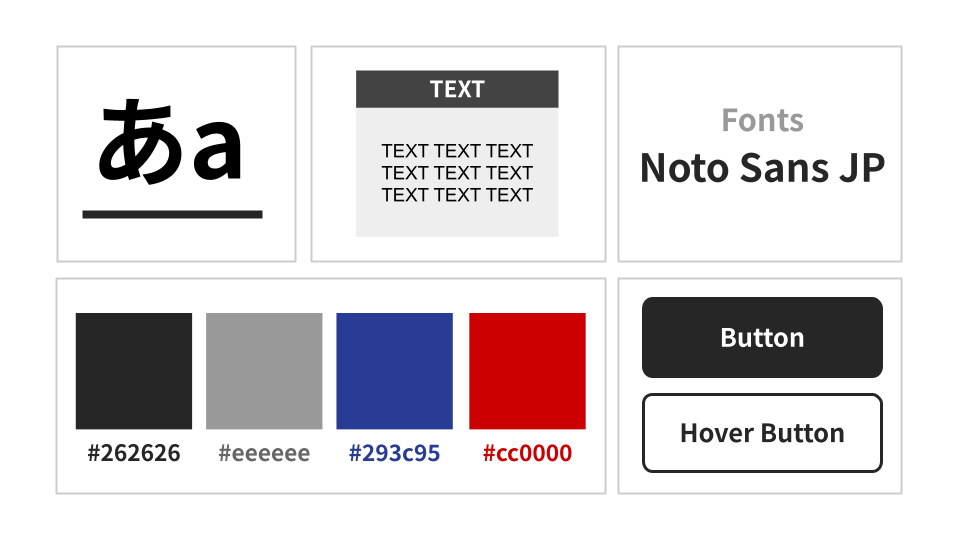Click the blue "#293c95" hex code
This screenshot has height=540, width=960.
coord(394,453)
